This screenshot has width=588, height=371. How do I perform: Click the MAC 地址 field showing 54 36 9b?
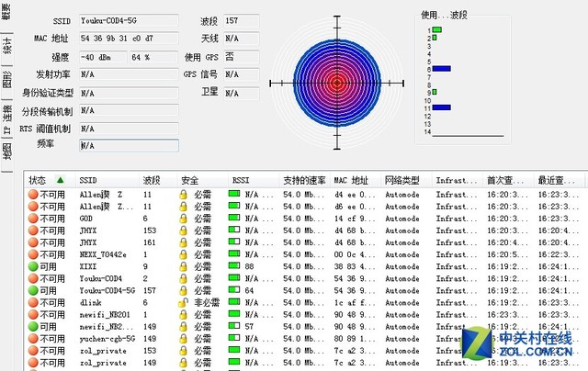pos(129,39)
